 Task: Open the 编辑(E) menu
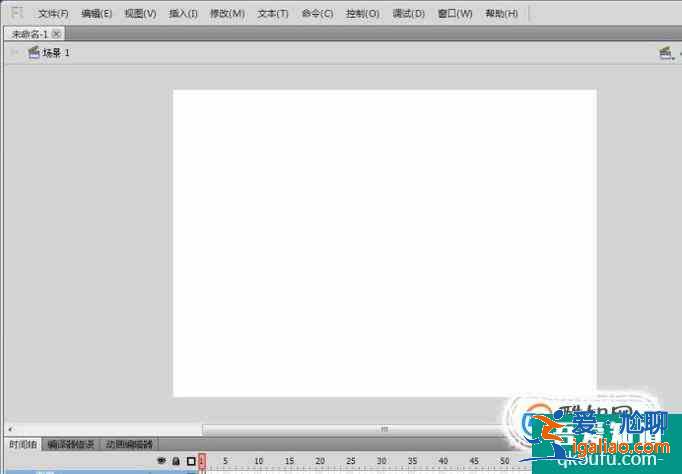[97, 14]
